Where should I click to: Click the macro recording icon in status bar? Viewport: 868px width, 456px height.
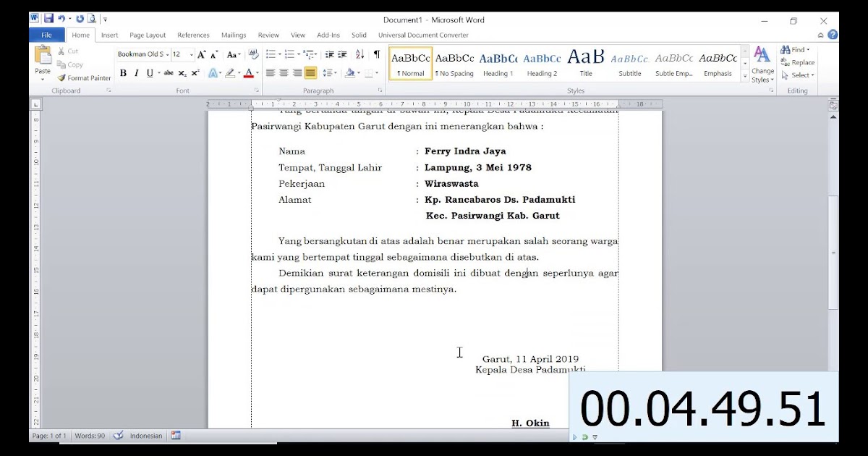[x=176, y=436]
